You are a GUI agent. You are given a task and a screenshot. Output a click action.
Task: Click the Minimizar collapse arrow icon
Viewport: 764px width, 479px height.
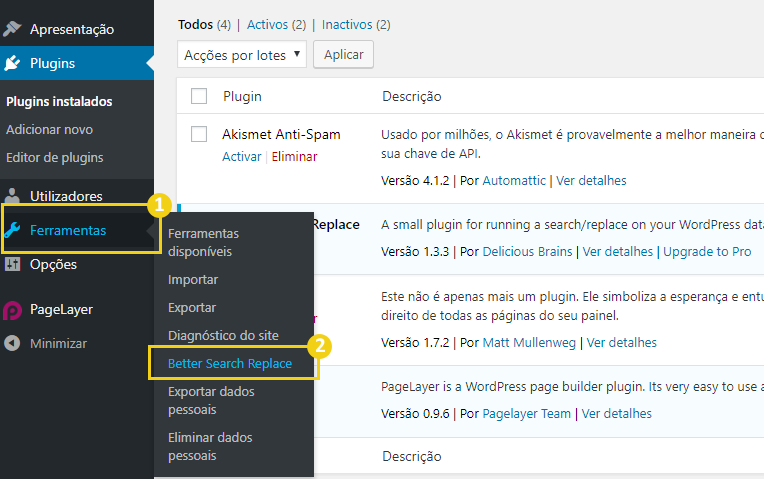coord(12,343)
